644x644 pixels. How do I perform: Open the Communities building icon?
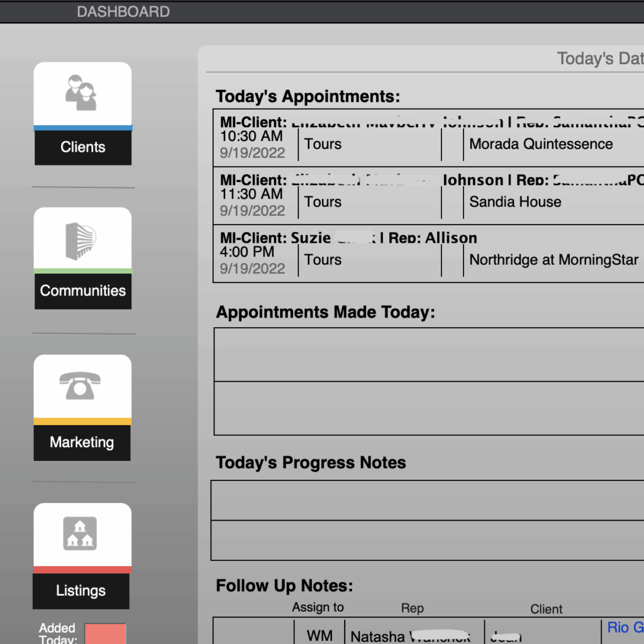(82, 240)
